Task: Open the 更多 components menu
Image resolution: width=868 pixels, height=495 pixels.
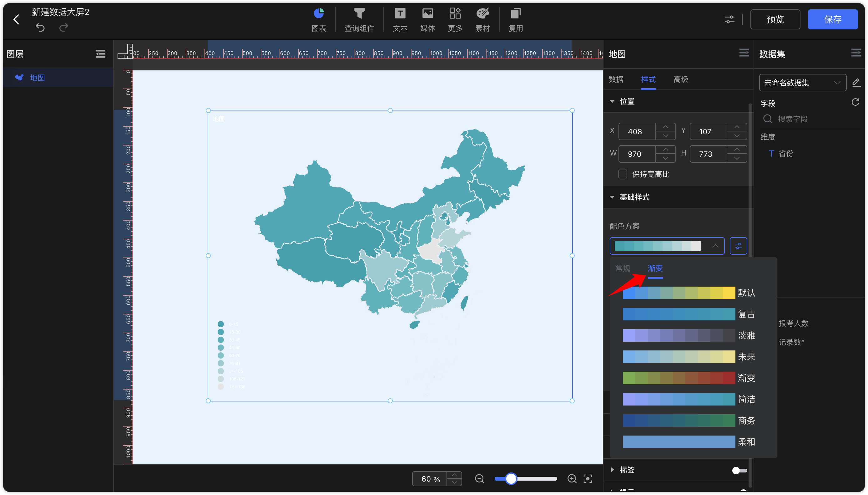Action: [455, 20]
